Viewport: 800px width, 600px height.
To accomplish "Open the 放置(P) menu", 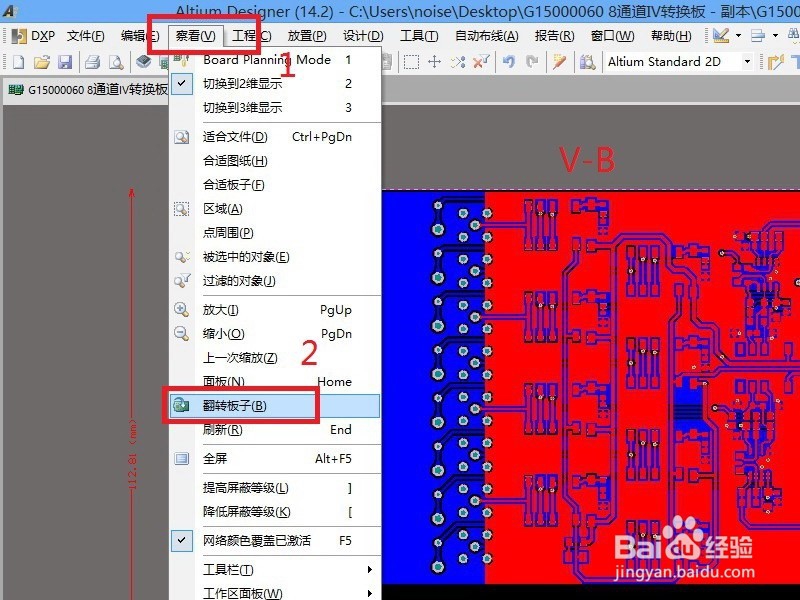I will tap(307, 36).
